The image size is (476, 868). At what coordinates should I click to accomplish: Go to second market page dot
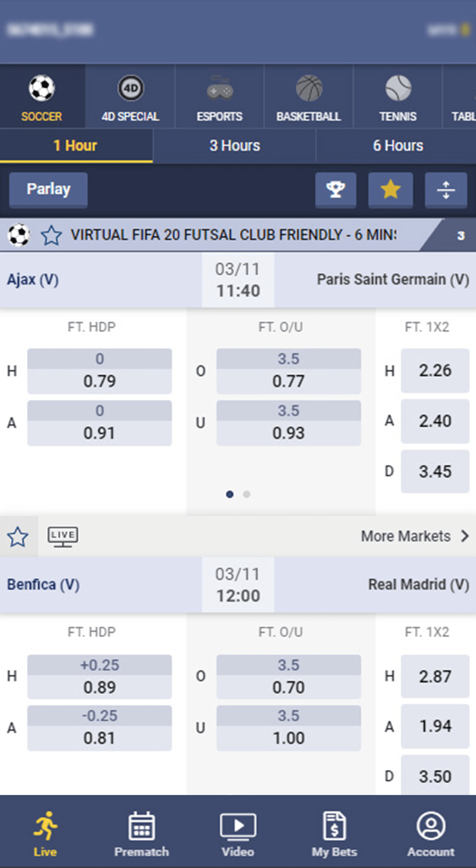(x=247, y=494)
